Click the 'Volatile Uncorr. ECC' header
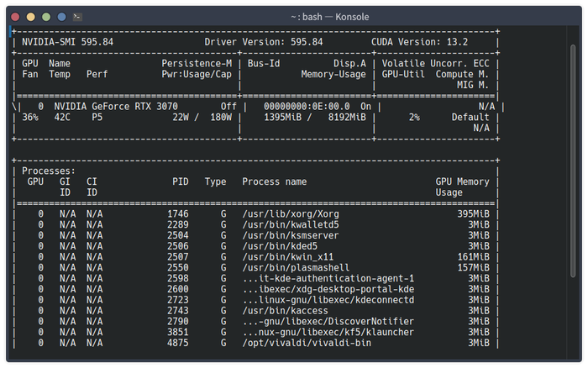This screenshot has width=588, height=368. (435, 63)
